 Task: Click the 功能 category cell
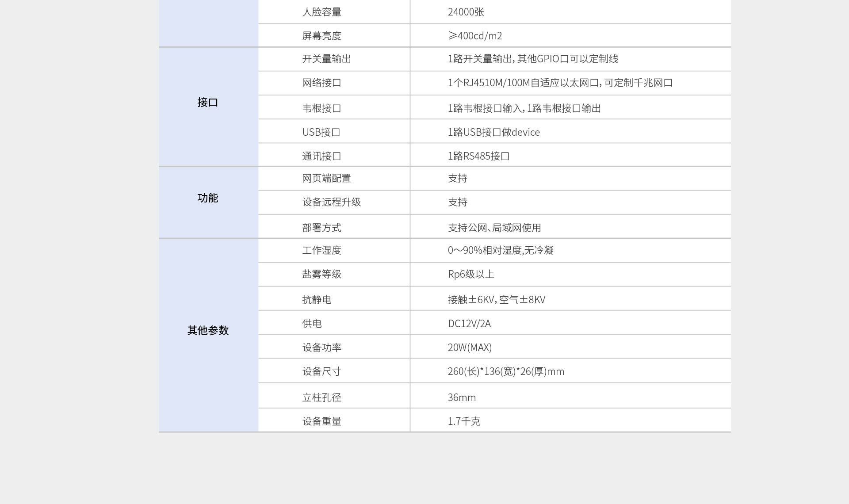(x=207, y=198)
